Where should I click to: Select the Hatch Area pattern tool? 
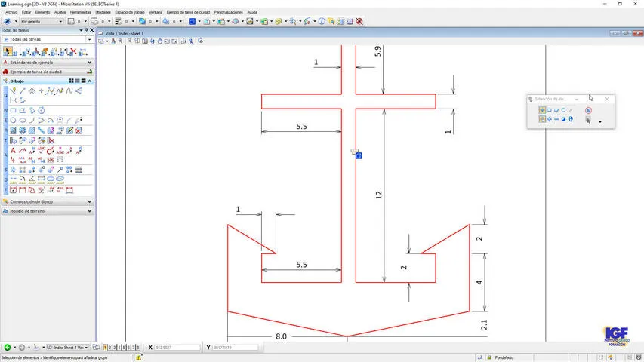click(x=13, y=130)
